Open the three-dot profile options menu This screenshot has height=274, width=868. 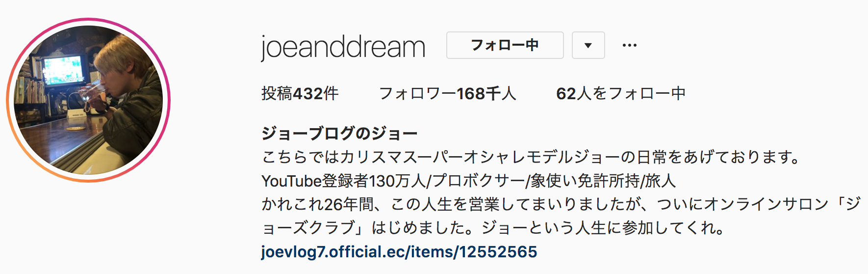coord(629,45)
